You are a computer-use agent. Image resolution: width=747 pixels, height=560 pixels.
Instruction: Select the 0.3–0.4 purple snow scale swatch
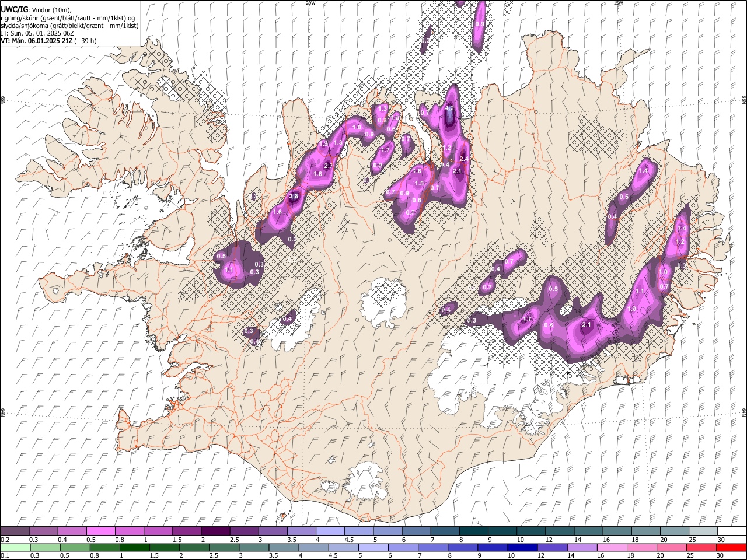[x=43, y=531]
